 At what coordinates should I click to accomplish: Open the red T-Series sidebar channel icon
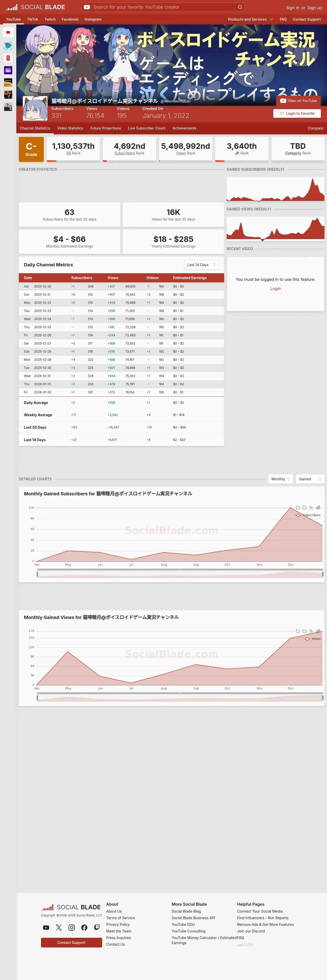tap(8, 58)
